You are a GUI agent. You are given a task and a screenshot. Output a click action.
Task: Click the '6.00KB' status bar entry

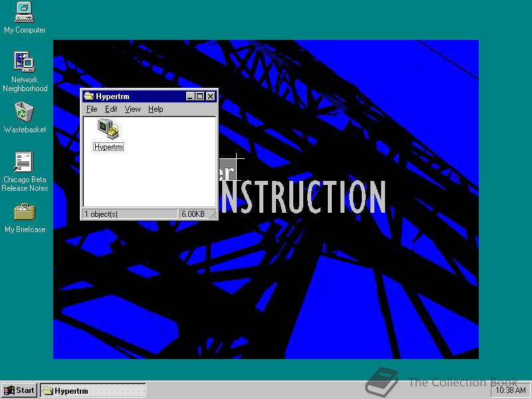(193, 214)
